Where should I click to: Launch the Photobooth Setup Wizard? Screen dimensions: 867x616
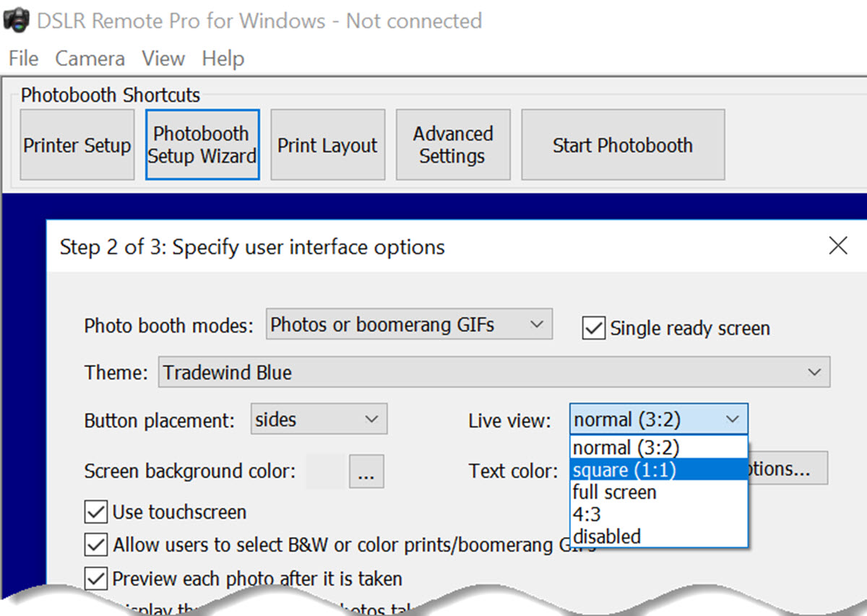pos(202,144)
